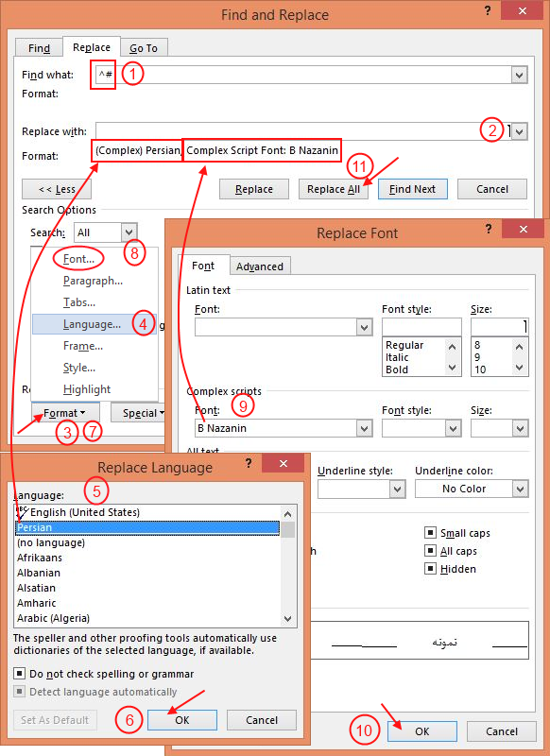The width and height of the screenshot is (550, 756).
Task: Toggle the All caps checkbox
Action: [430, 551]
